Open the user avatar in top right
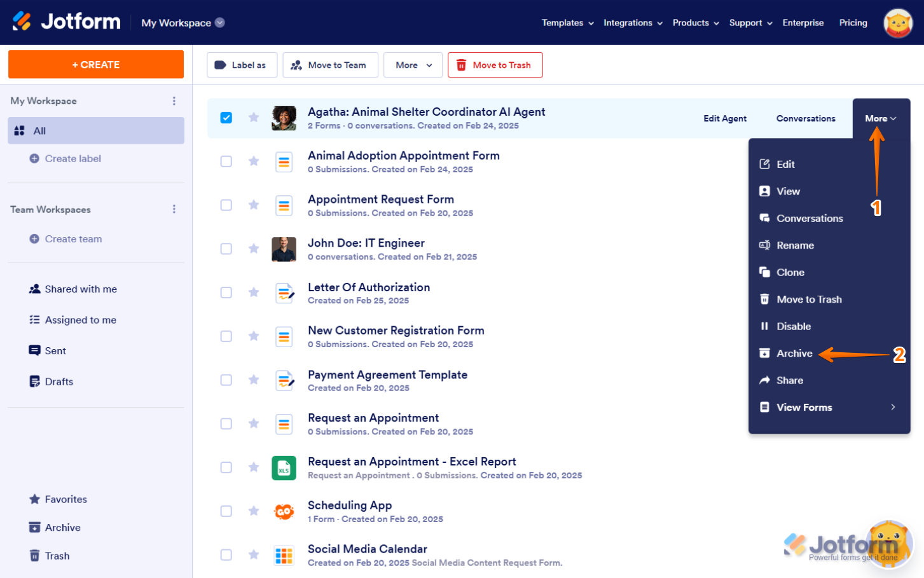 [897, 23]
